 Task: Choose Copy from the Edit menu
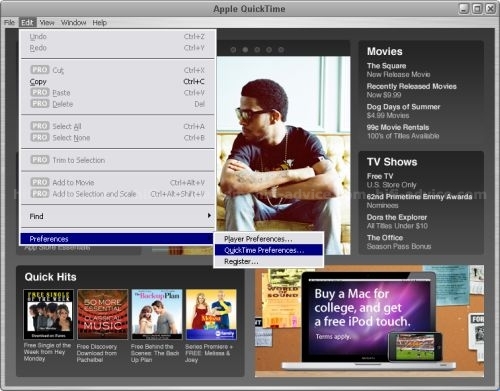(x=117, y=82)
